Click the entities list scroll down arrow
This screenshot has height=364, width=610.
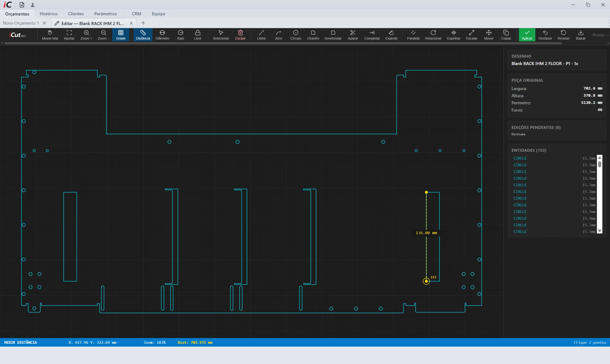pyautogui.click(x=599, y=231)
